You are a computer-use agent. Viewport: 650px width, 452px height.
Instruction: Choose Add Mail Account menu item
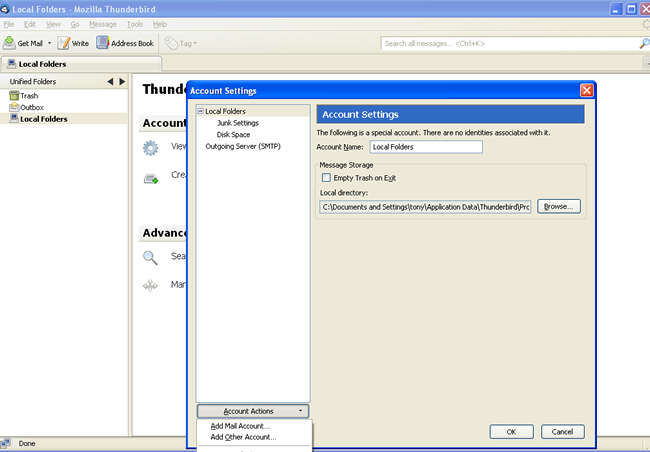pos(240,426)
